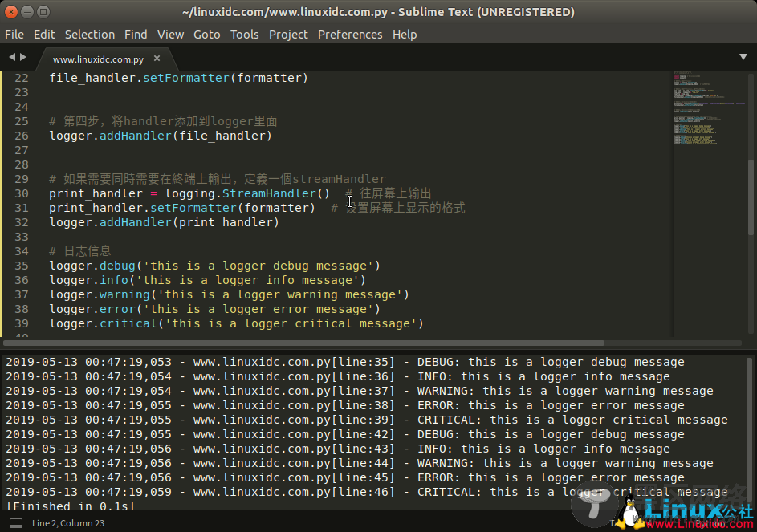Click output row for [line:45] ERROR

point(344,478)
